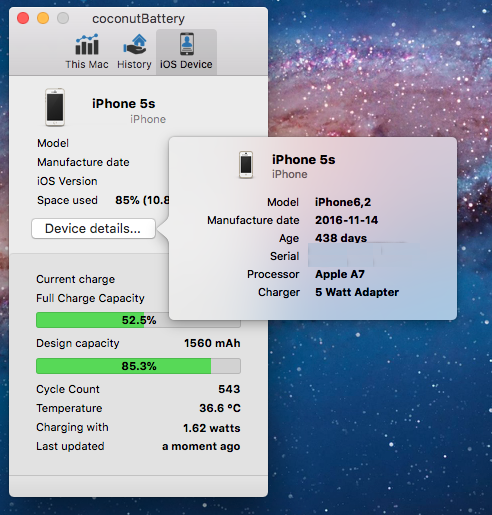Click the 85.3% capacity bar

tap(138, 366)
